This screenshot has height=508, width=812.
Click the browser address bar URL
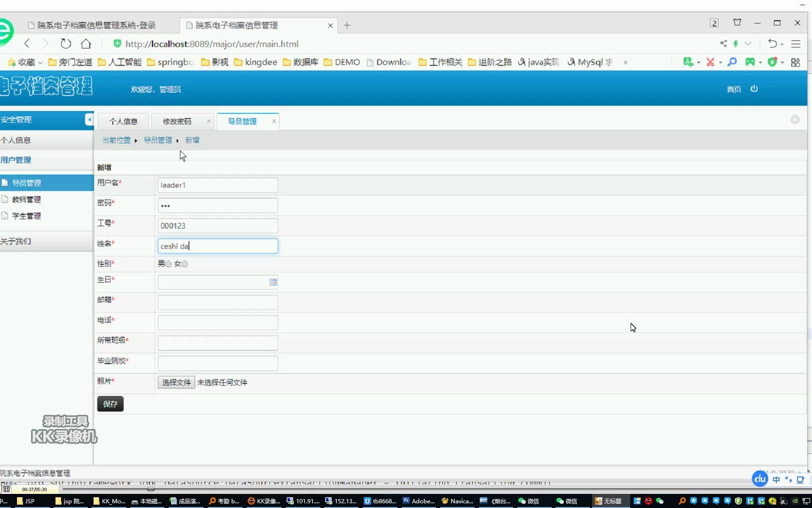click(x=212, y=44)
